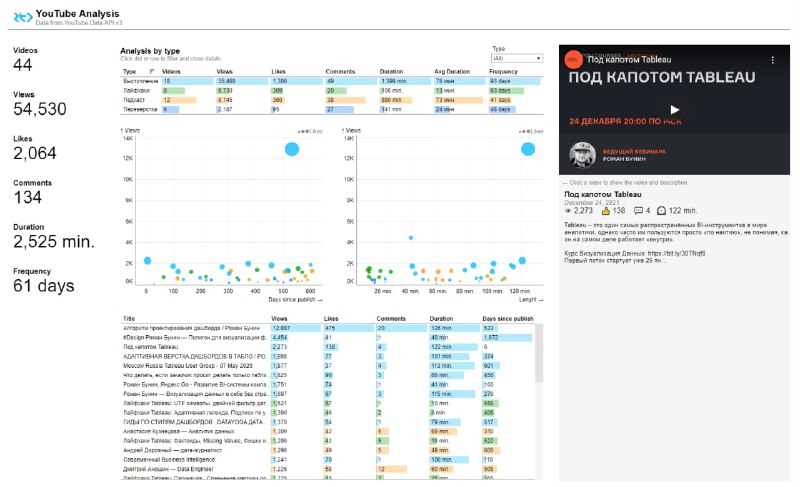Viewport: 800px width, 487px height.
Task: Select the Дмитрий Аношин — Data Engineer row
Action: pos(328,469)
